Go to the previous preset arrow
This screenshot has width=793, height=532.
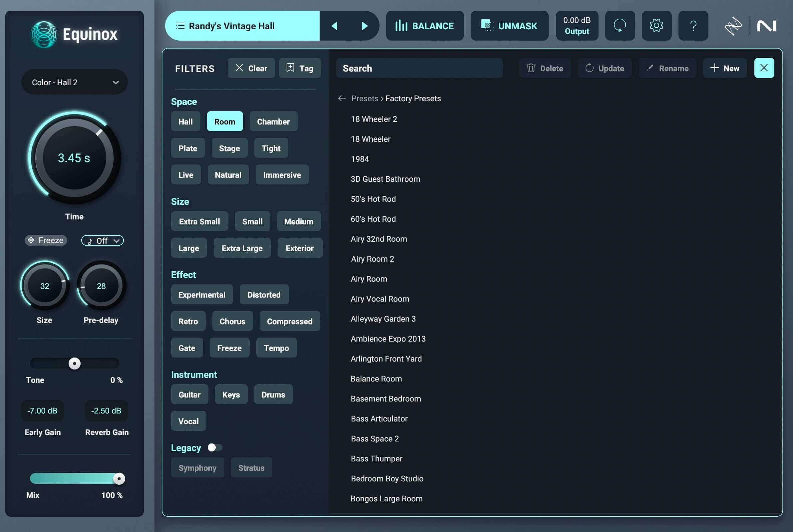[x=335, y=26]
